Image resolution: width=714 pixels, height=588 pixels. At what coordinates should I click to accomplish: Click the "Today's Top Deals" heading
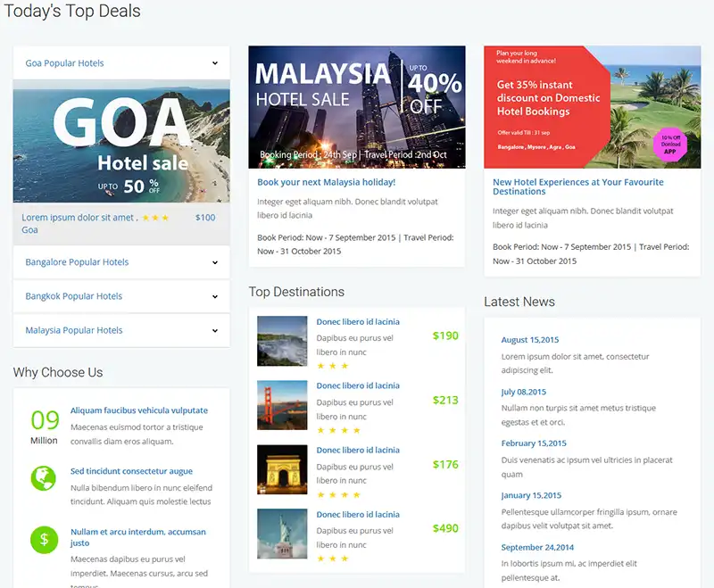point(72,11)
